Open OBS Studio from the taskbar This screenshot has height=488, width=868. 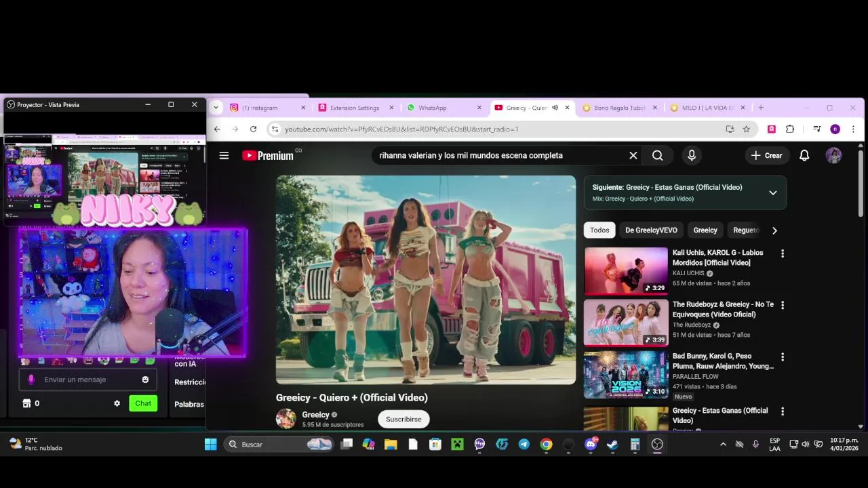[657, 444]
